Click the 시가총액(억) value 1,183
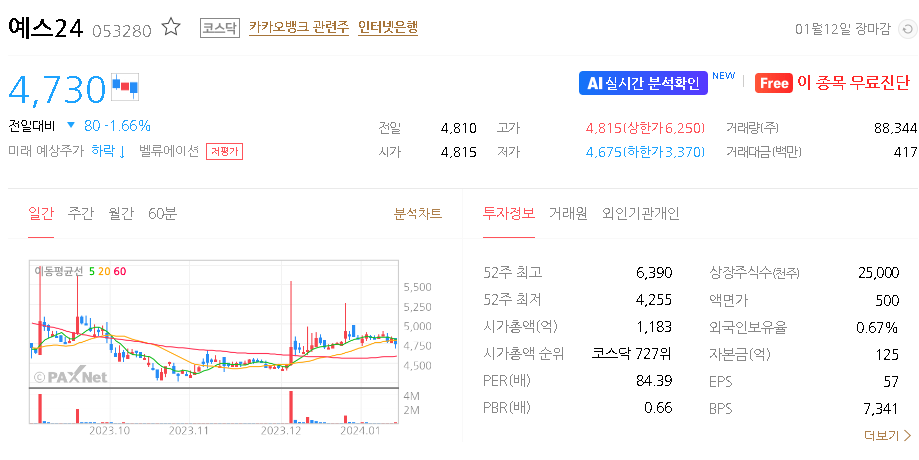The width and height of the screenshot is (919, 460). (x=655, y=327)
